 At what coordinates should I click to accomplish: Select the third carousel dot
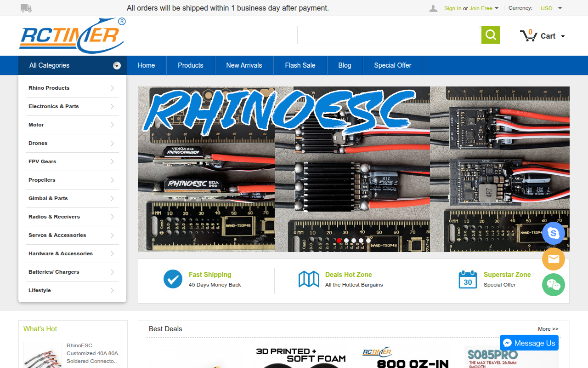pyautogui.click(x=354, y=241)
